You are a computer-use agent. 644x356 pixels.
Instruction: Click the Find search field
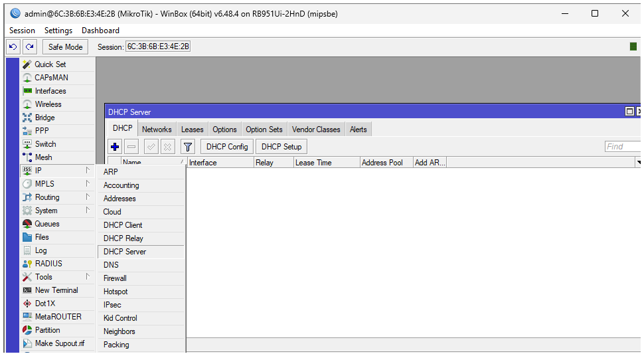pos(623,146)
